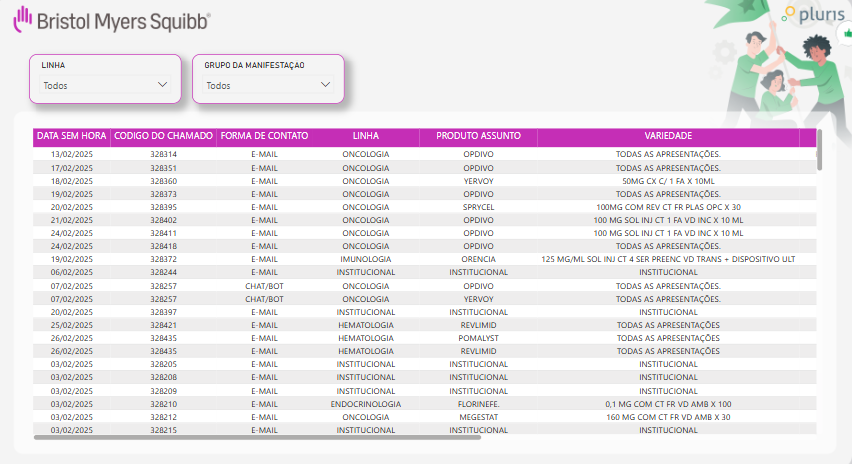Screen dimensions: 852x464
Task: Click the table's horizontal scrollbar thumb
Action: pos(257,437)
